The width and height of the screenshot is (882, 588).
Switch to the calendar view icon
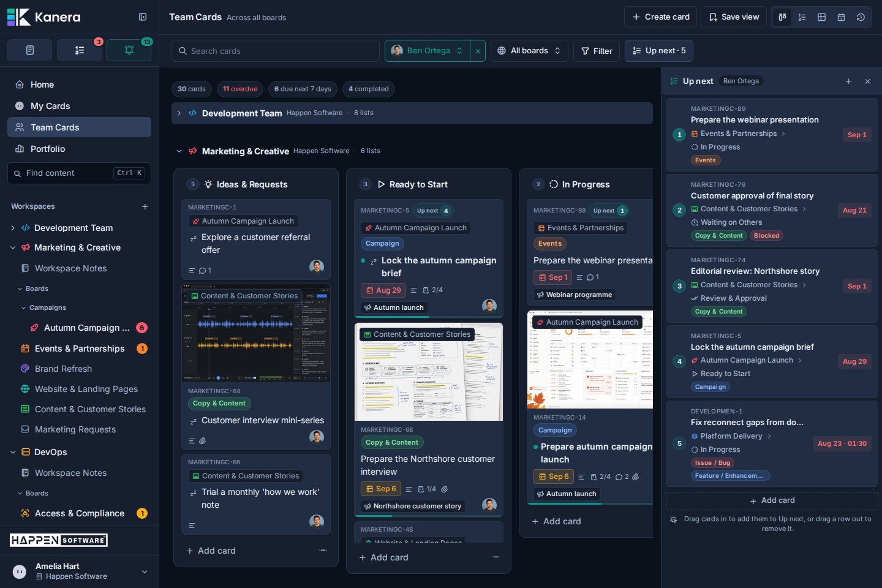[841, 17]
